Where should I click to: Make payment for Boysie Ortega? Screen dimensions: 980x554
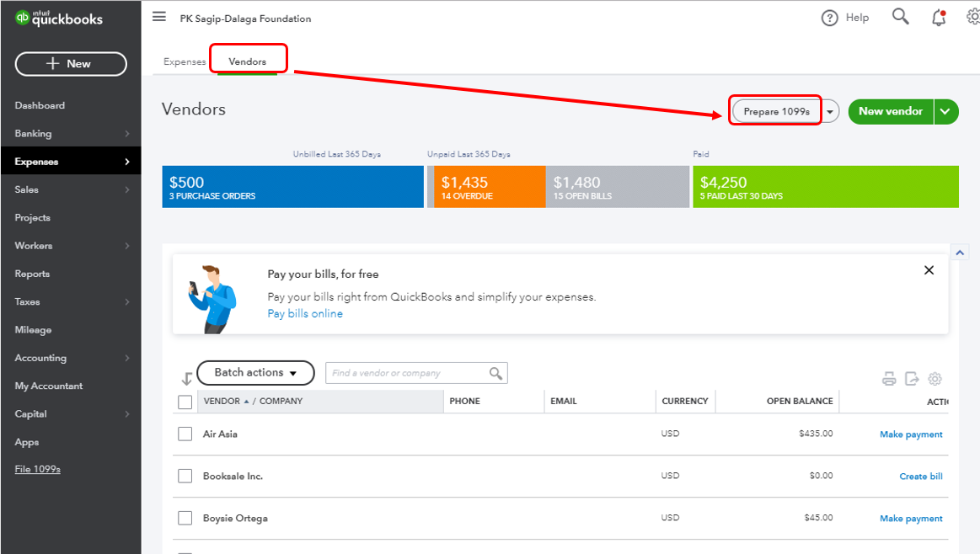[x=911, y=519]
